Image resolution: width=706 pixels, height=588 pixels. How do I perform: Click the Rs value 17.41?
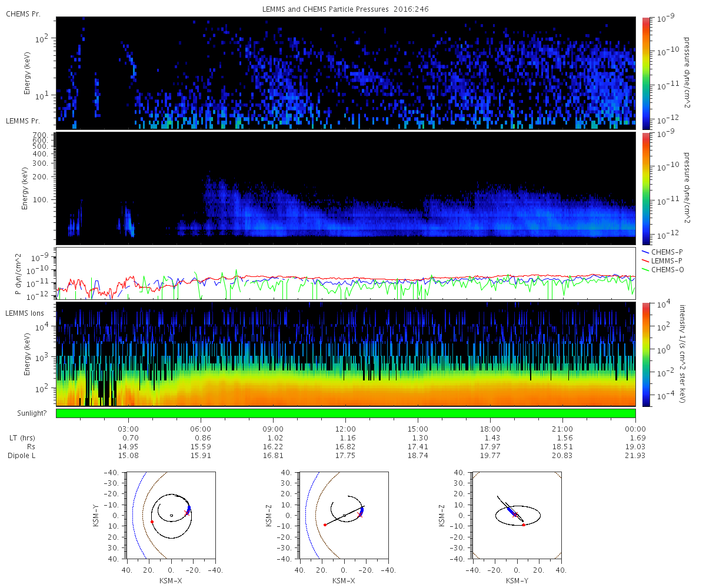[x=419, y=447]
